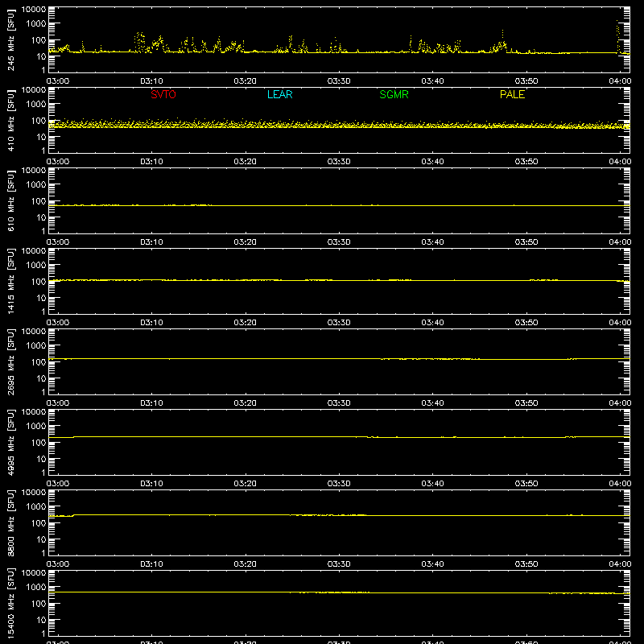This screenshot has height=644, width=644.
Task: Select the 1415 MHz [SFU] axis title
Action: (10, 281)
